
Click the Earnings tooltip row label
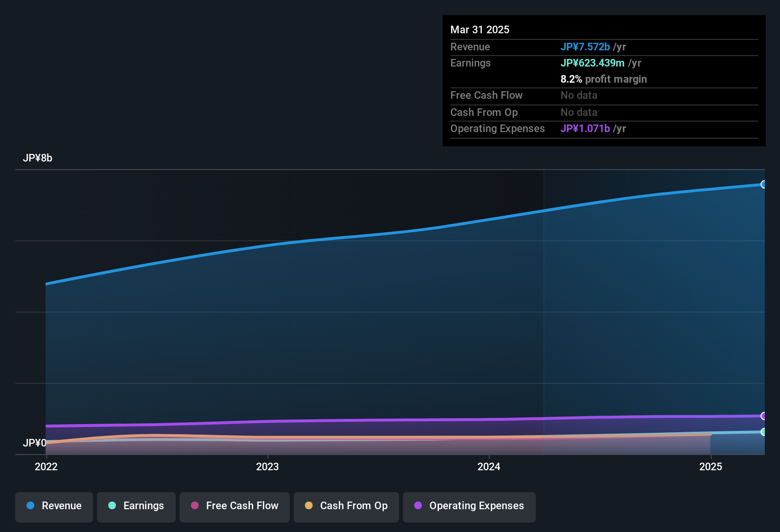pos(470,63)
